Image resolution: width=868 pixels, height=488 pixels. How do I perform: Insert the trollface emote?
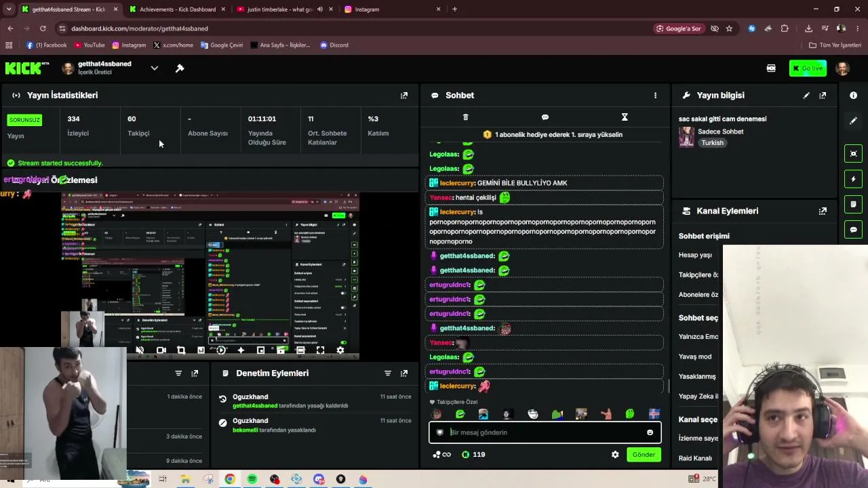pos(533,414)
